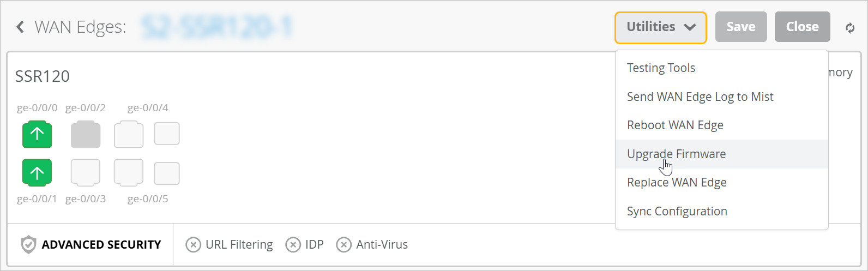Select the green ge-0/0/0 port icon
The width and height of the screenshot is (868, 271).
(x=37, y=134)
